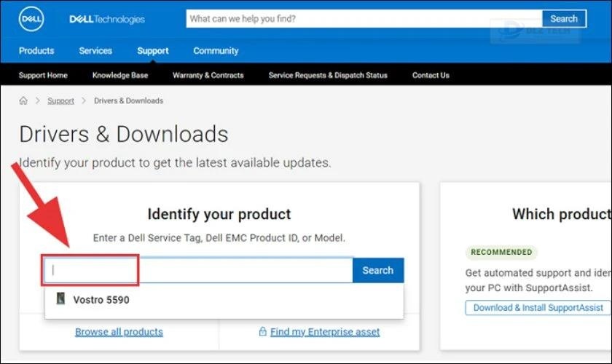Click the lock icon beside Find my Enterprise asset
This screenshot has width=612, height=364.
tap(262, 332)
